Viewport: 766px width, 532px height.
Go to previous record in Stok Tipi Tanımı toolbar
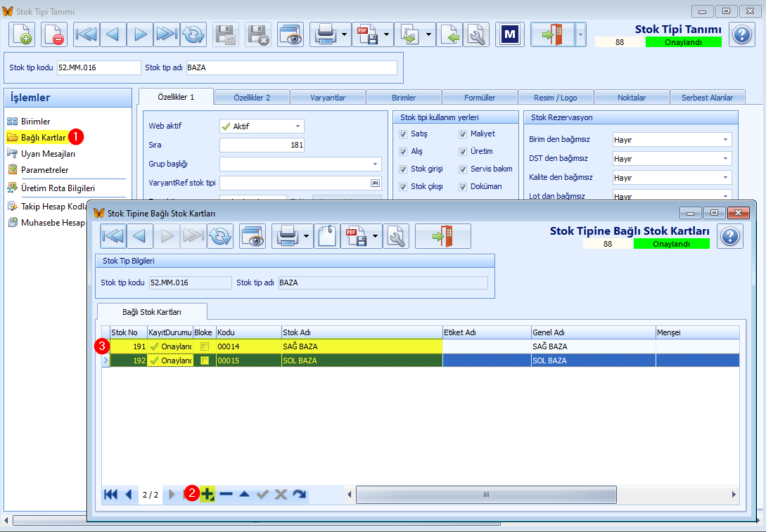click(113, 34)
